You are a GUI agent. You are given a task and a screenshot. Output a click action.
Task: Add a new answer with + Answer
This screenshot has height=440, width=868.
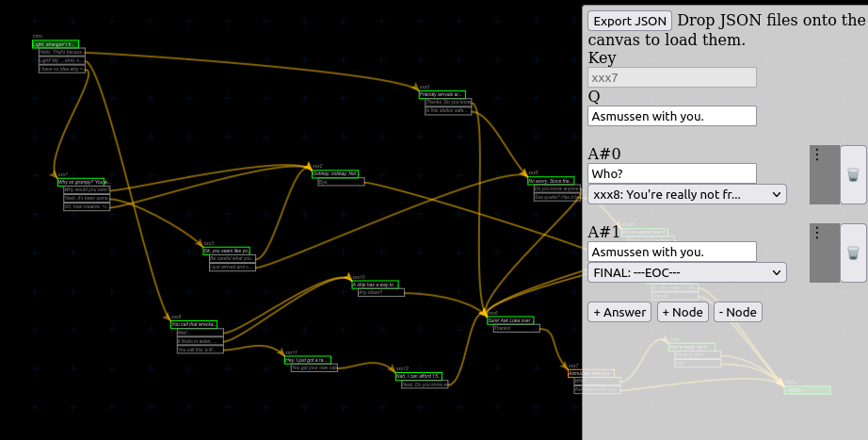click(619, 312)
